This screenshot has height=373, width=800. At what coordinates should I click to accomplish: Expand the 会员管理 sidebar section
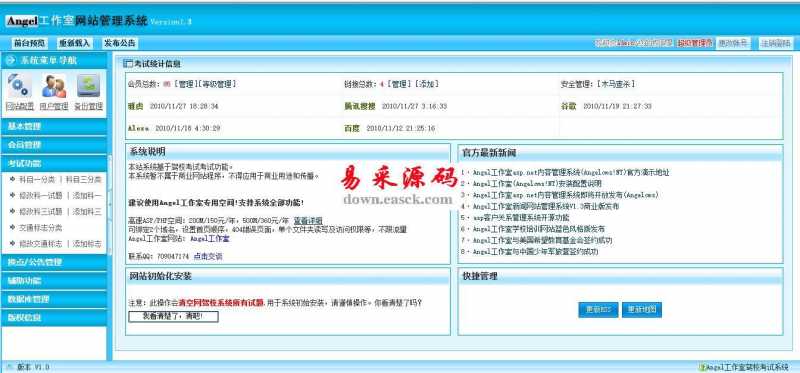[54, 145]
